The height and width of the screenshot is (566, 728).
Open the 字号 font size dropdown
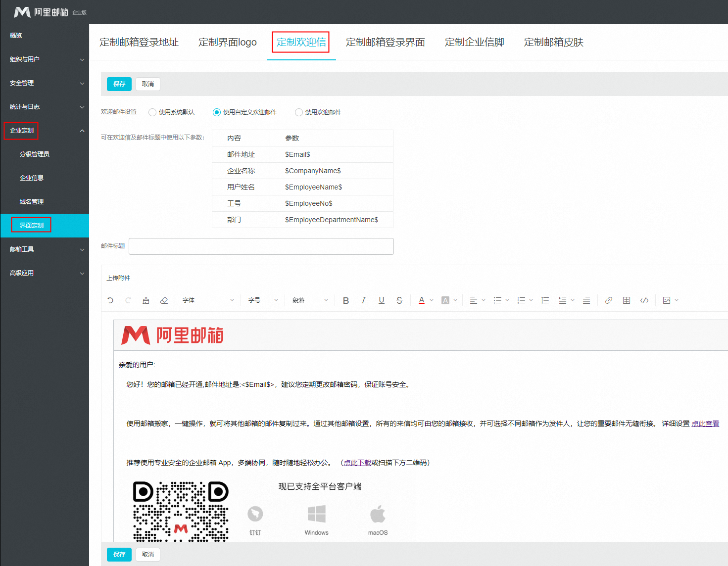[x=261, y=300]
